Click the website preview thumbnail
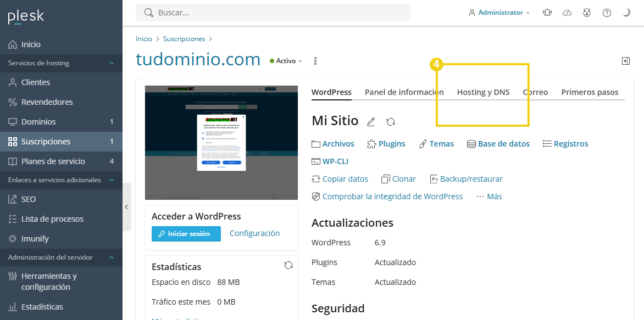Image resolution: width=644 pixels, height=320 pixels. (221, 142)
